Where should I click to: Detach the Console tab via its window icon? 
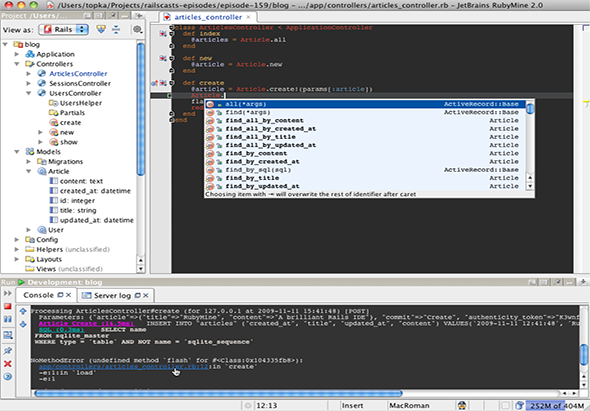pos(60,295)
